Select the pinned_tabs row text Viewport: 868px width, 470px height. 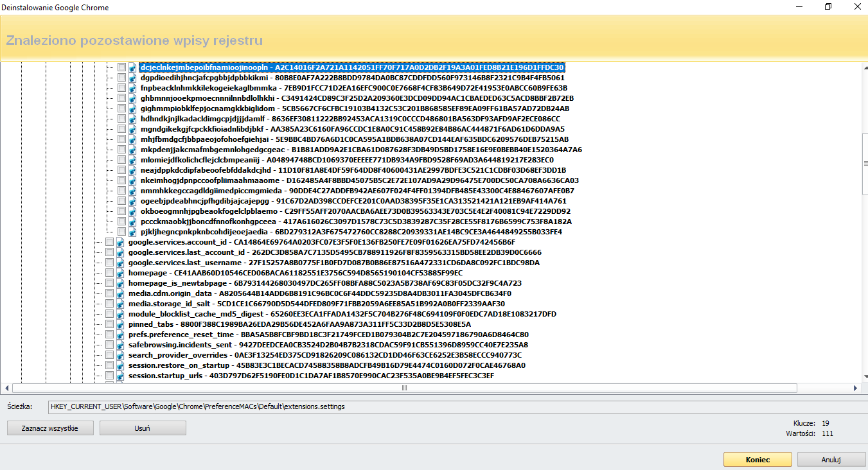click(x=299, y=324)
